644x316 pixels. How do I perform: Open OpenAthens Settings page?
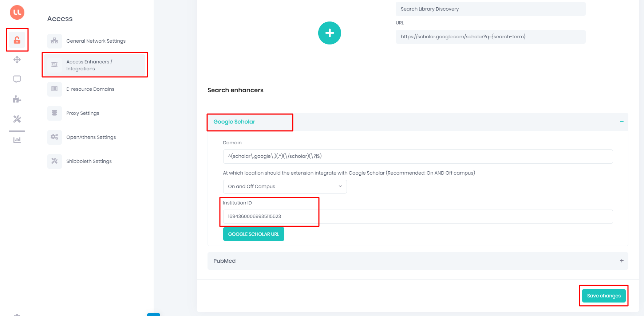coord(91,137)
